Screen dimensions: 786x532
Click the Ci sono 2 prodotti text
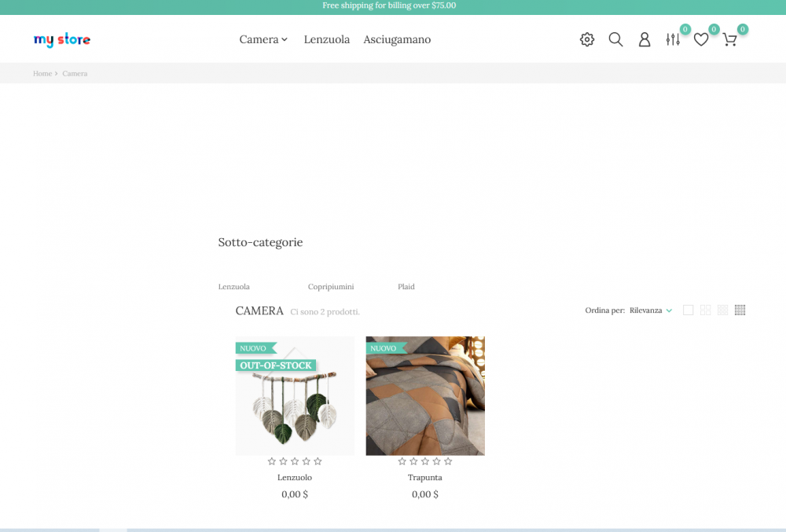pyautogui.click(x=325, y=312)
